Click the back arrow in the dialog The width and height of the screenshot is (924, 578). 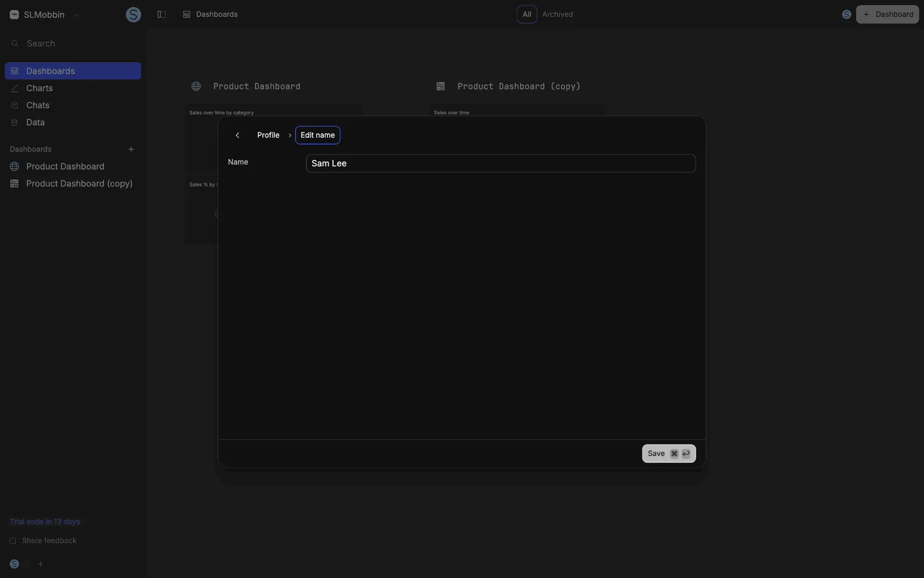237,135
